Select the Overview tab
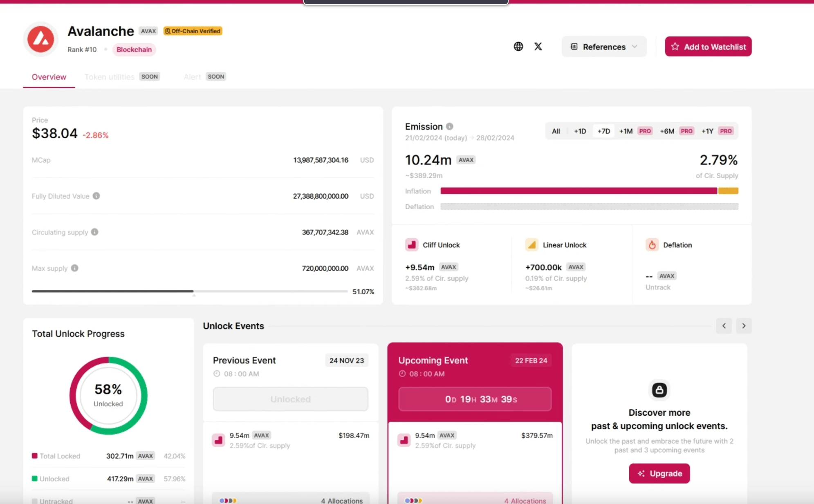 tap(49, 76)
